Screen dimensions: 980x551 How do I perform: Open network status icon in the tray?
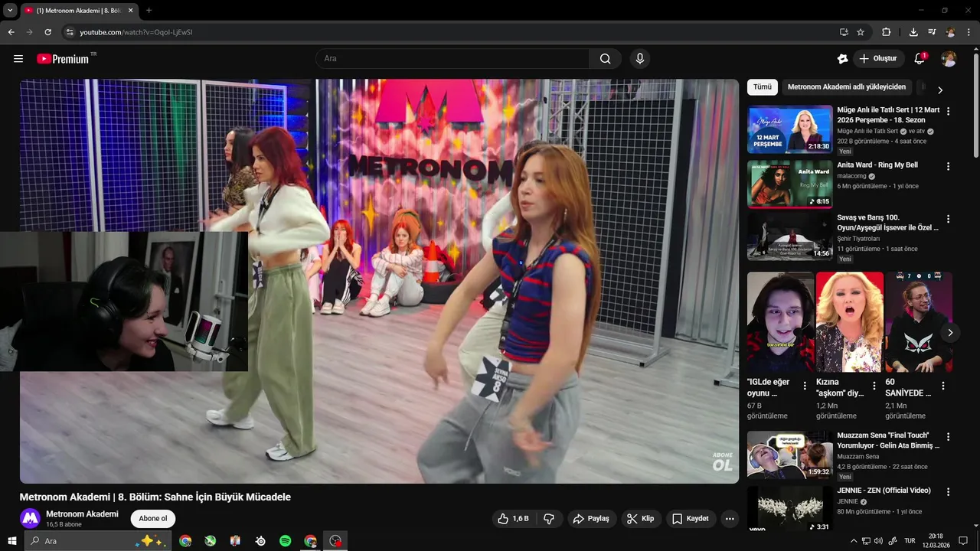pyautogui.click(x=866, y=541)
